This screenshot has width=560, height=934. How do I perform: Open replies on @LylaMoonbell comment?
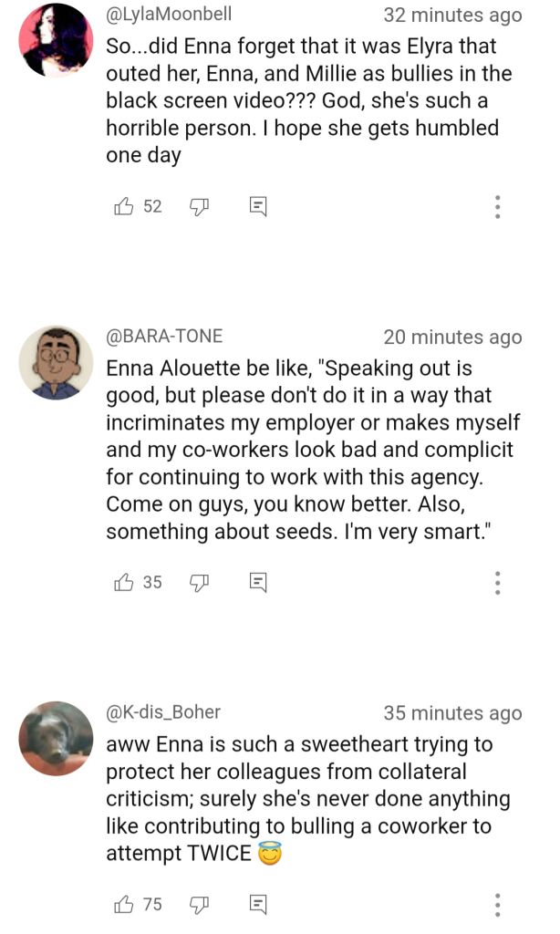click(258, 207)
